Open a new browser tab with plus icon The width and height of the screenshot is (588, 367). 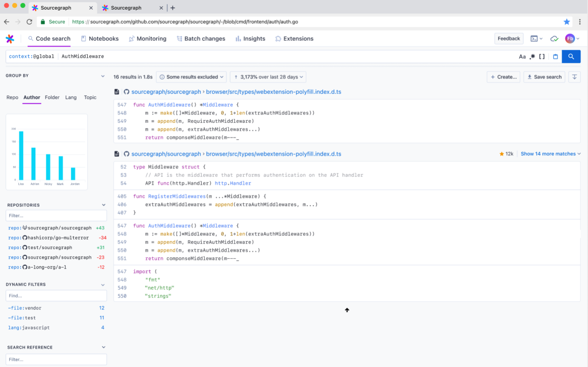pyautogui.click(x=173, y=8)
